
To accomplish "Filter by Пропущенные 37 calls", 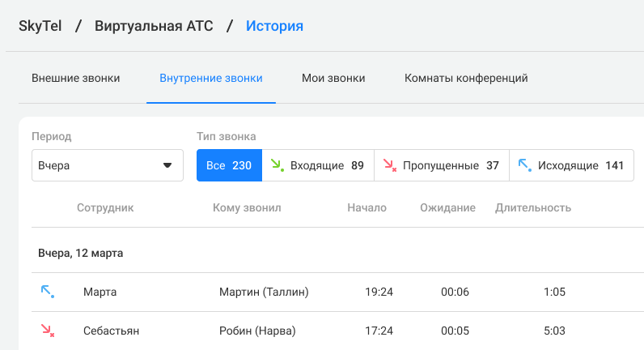I will point(442,165).
